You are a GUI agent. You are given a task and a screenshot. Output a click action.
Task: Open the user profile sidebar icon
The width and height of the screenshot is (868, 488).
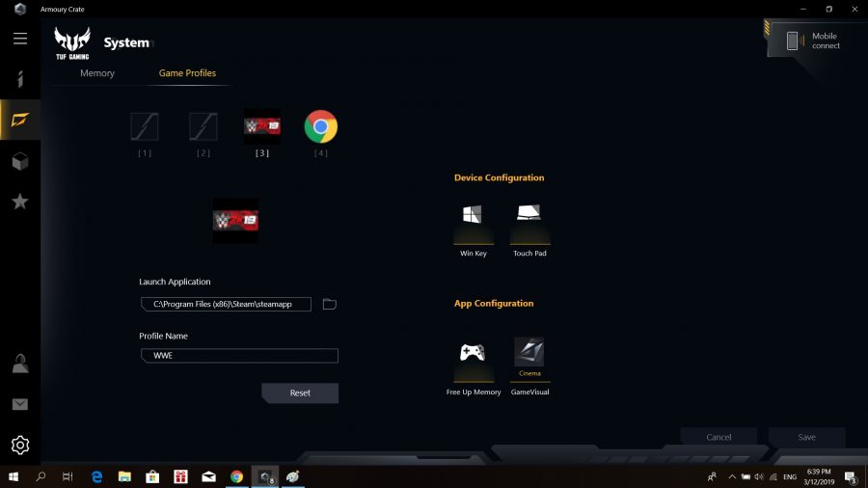[x=20, y=364]
